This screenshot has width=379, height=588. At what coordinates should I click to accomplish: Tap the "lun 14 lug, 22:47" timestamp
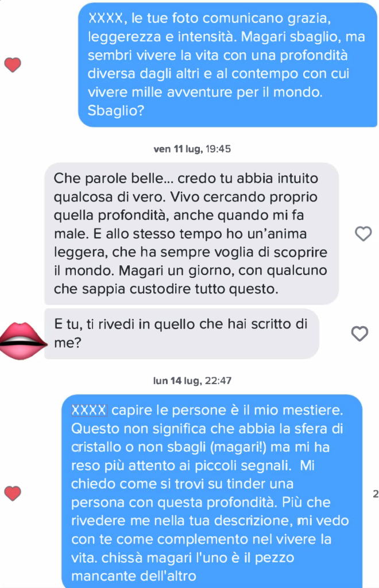coord(192,381)
